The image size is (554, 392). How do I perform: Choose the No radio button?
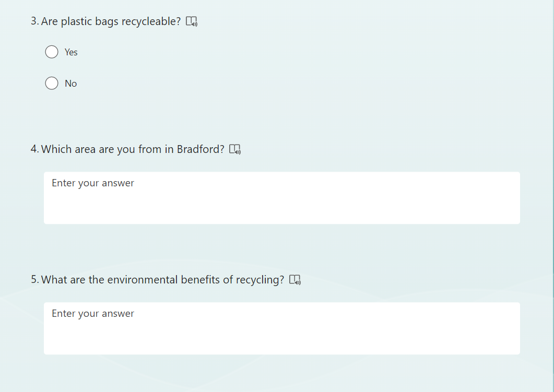(52, 84)
